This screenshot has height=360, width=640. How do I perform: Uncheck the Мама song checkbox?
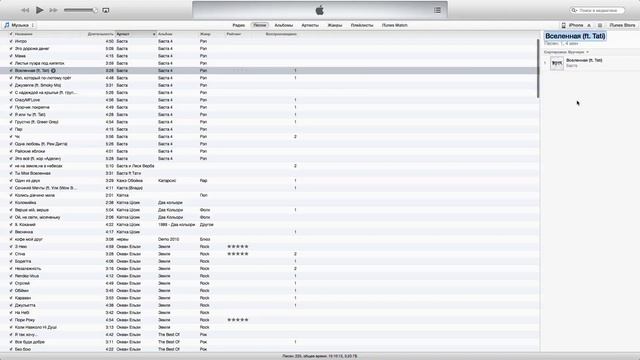[x=11, y=56]
